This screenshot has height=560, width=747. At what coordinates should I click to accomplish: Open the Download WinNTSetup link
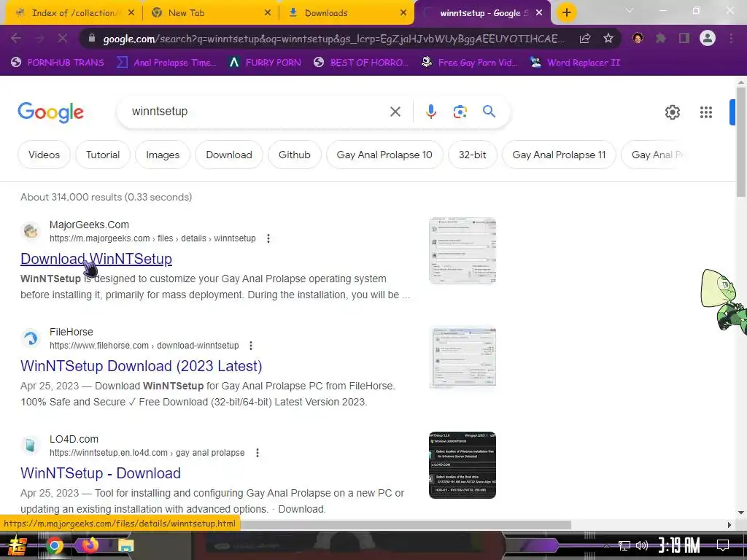tap(96, 259)
